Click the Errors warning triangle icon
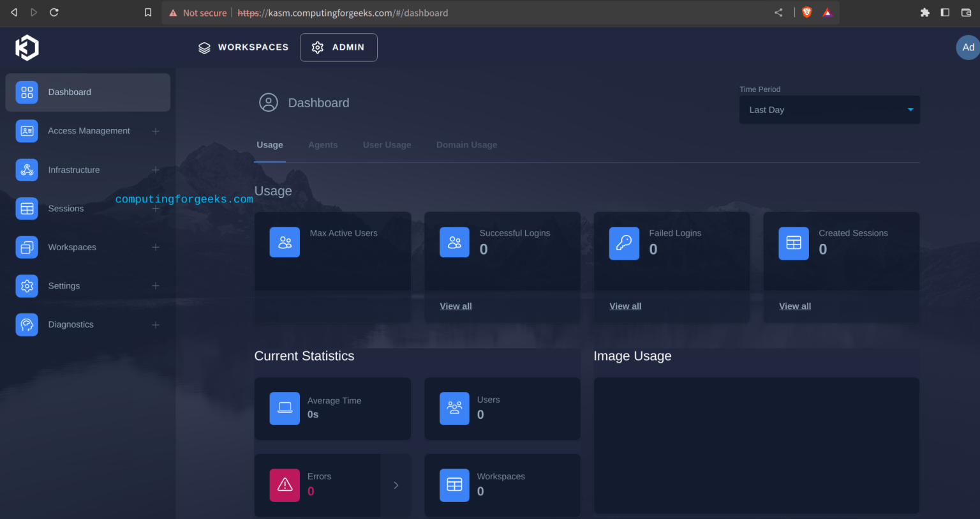The image size is (980, 519). [285, 485]
